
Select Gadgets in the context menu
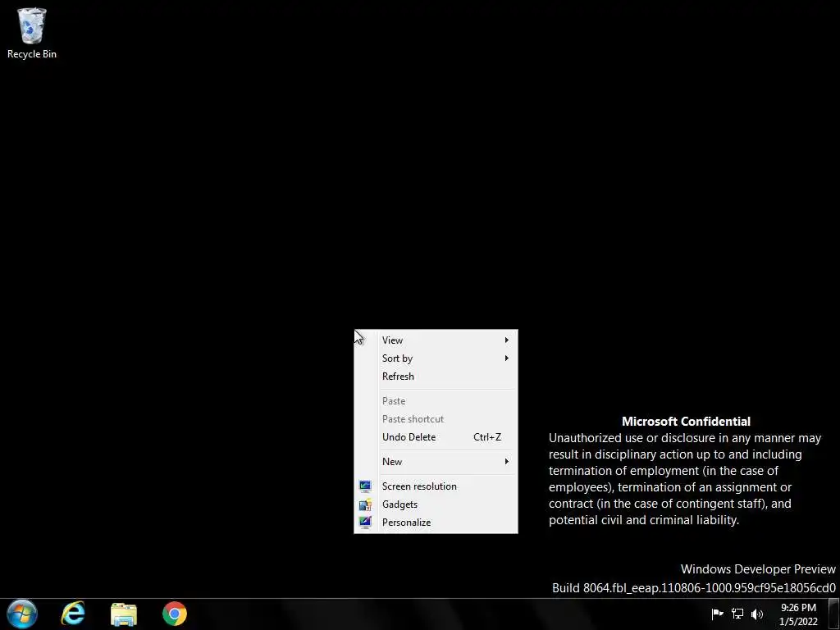[436, 504]
